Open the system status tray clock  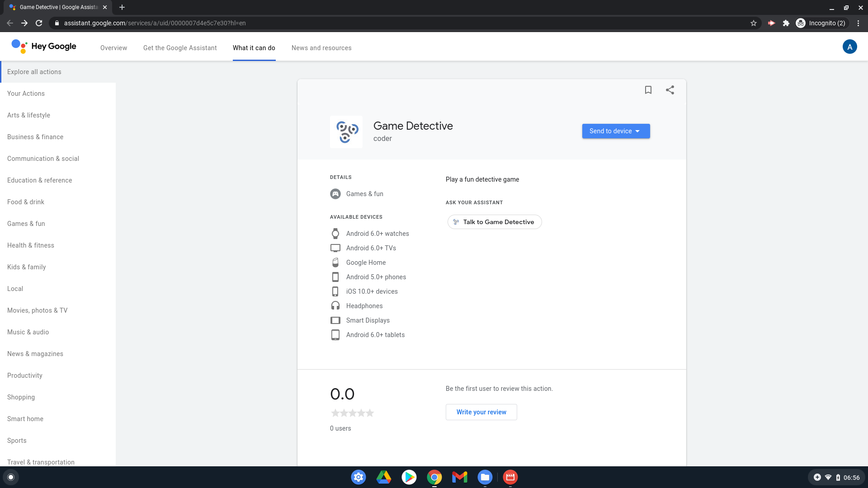click(851, 478)
